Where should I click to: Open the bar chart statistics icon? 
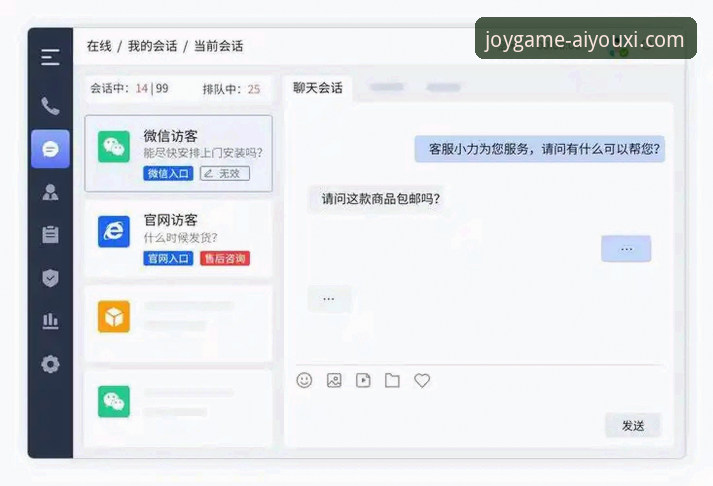pyautogui.click(x=50, y=321)
